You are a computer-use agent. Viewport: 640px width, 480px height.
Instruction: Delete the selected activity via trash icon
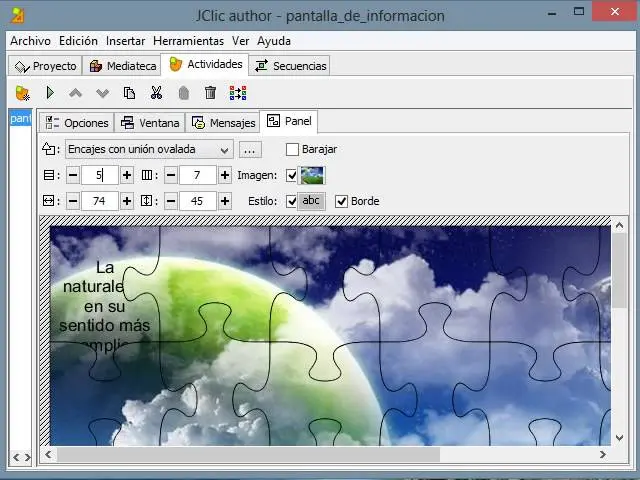coord(210,93)
